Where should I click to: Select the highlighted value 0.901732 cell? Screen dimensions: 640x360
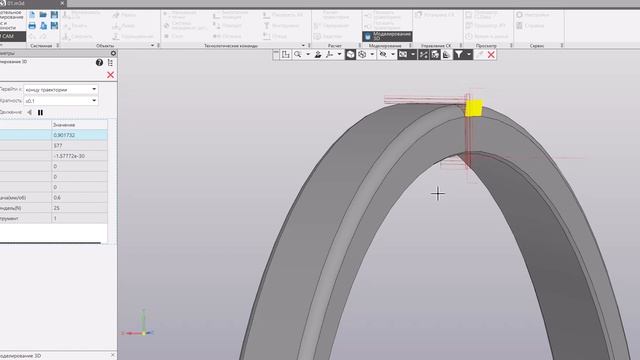click(80, 135)
